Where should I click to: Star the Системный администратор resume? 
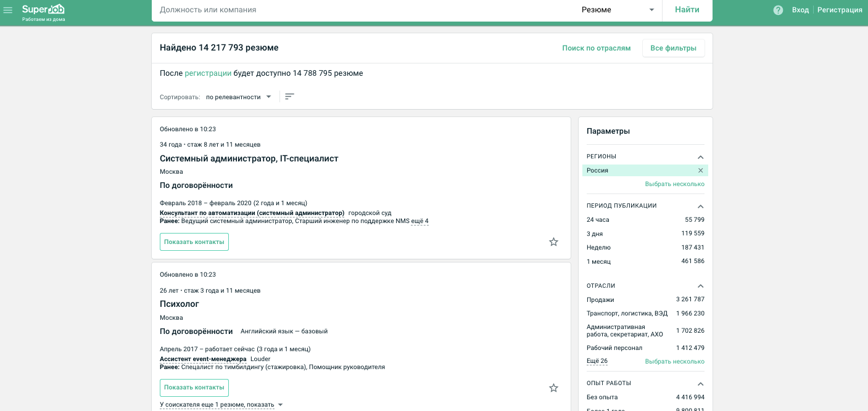click(x=553, y=242)
